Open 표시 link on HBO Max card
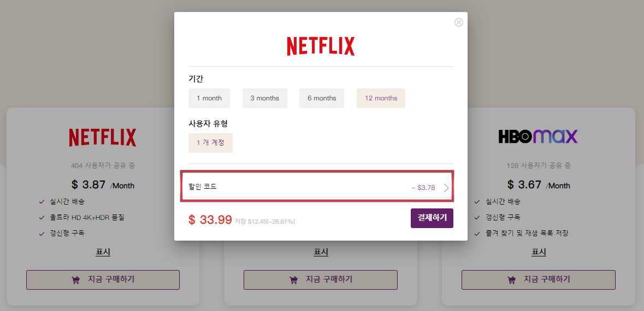 point(539,252)
